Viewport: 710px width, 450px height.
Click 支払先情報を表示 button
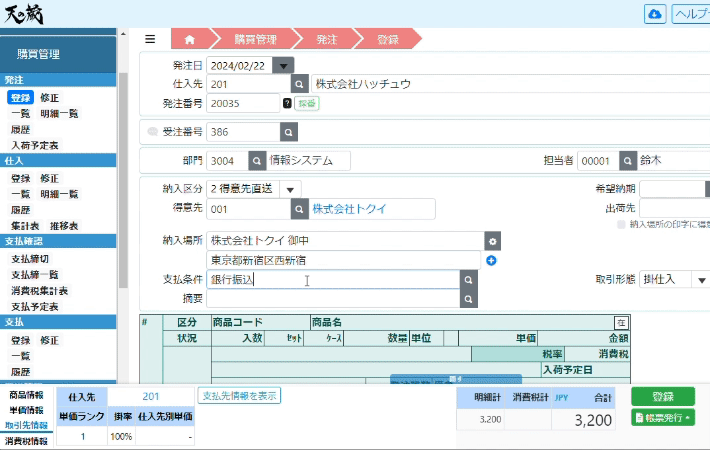click(239, 396)
